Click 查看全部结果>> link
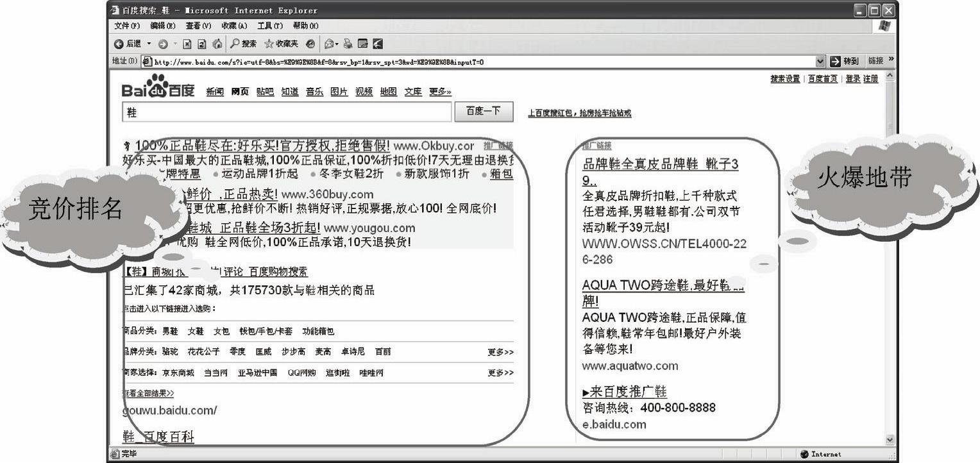 tap(148, 393)
